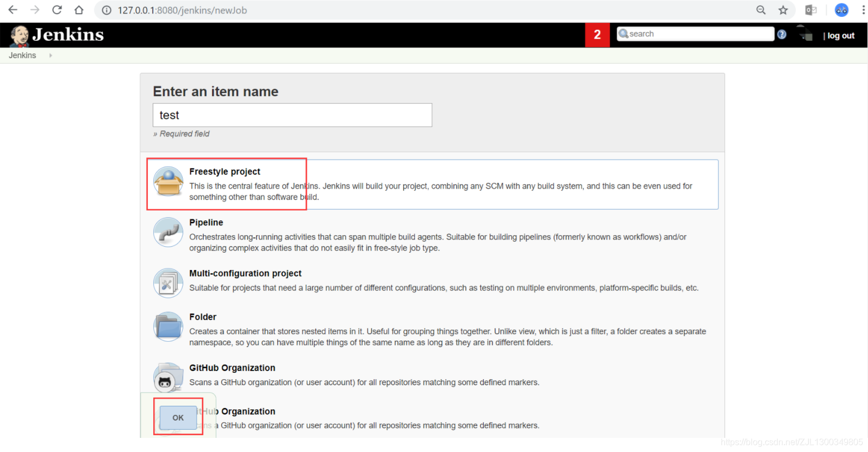The width and height of the screenshot is (868, 452).
Task: Open the search help question mark icon
Action: pos(782,34)
